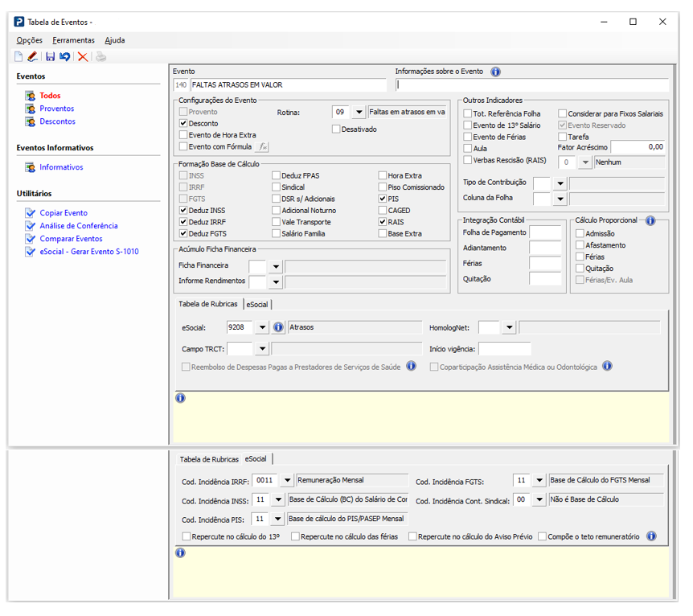Open info icon beside Informações sobre o Evento
Screen dimensions: 693x616
tap(496, 72)
